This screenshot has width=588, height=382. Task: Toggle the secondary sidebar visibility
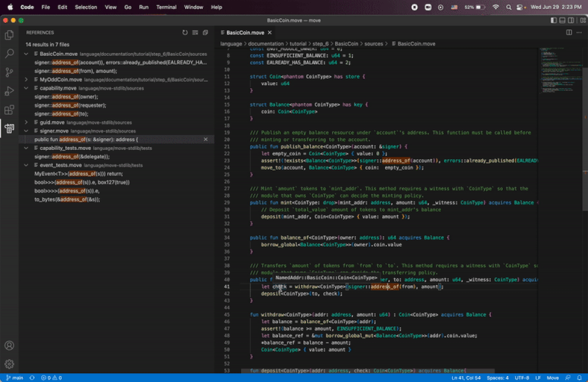[572, 20]
